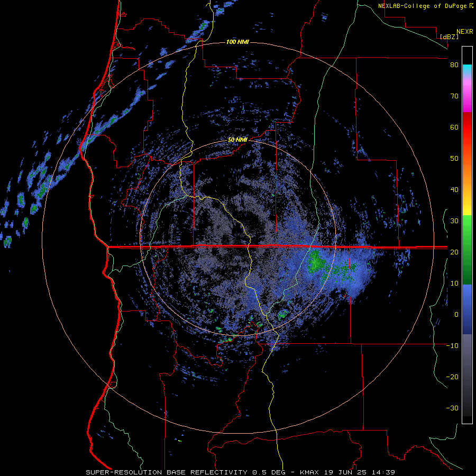The width and height of the screenshot is (476, 476).
Task: Select the 100 NMI range ring label
Action: coord(237,42)
